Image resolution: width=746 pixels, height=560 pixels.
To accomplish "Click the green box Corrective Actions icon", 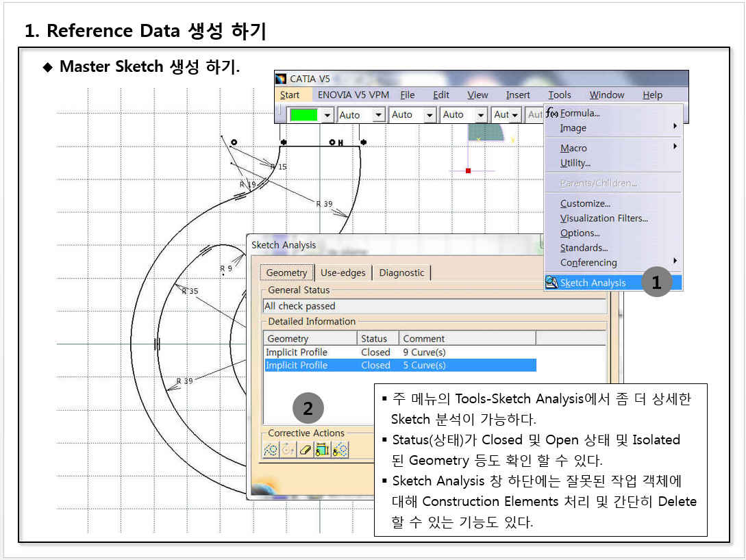I will coord(323,450).
